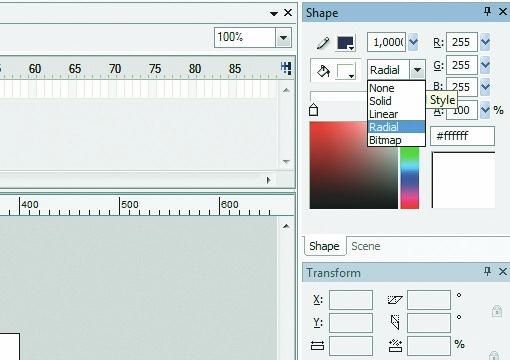Switch to the Scene tab
510x360 pixels.
pyautogui.click(x=366, y=246)
